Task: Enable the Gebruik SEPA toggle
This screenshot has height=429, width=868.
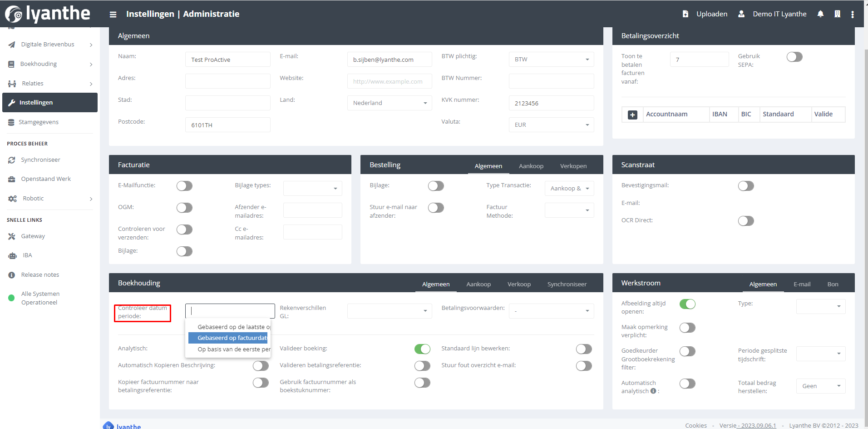Action: [794, 57]
